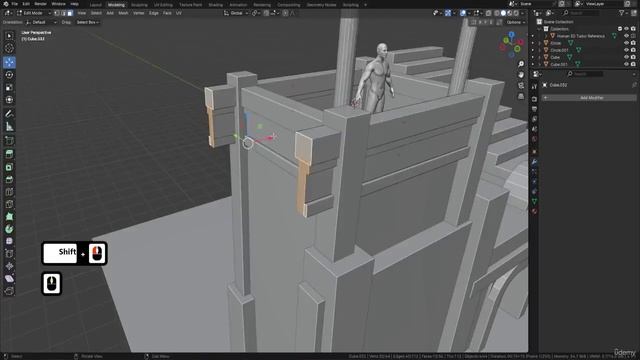The width and height of the screenshot is (640, 360).
Task: Open the Orientation Default dropdown
Action: (x=41, y=22)
